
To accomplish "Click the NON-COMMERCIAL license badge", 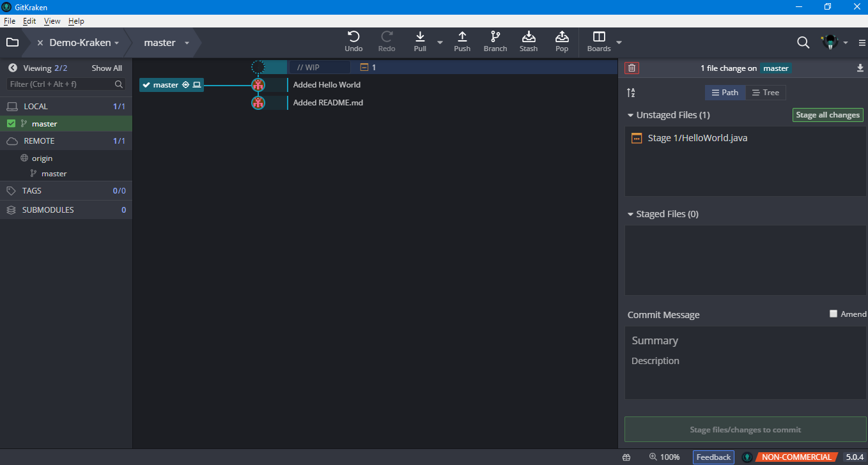I will (x=796, y=457).
